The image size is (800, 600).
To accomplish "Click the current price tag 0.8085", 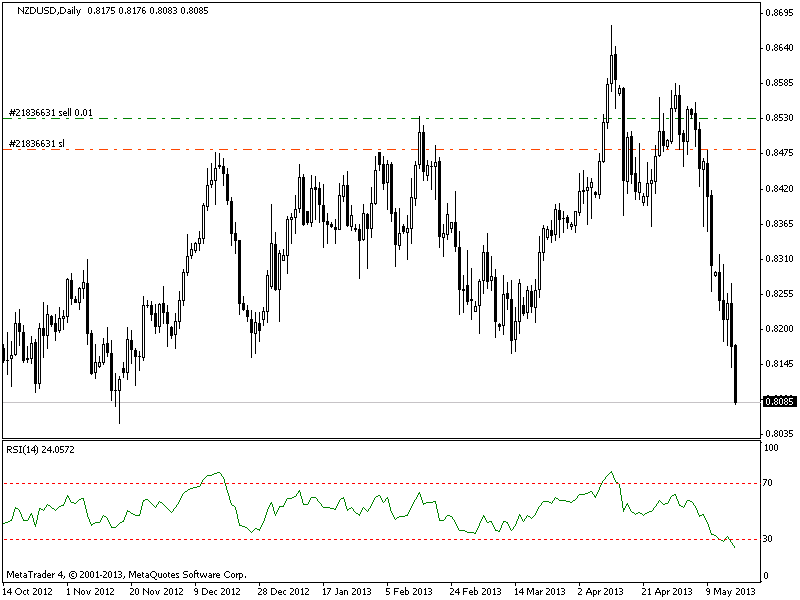I will click(779, 402).
